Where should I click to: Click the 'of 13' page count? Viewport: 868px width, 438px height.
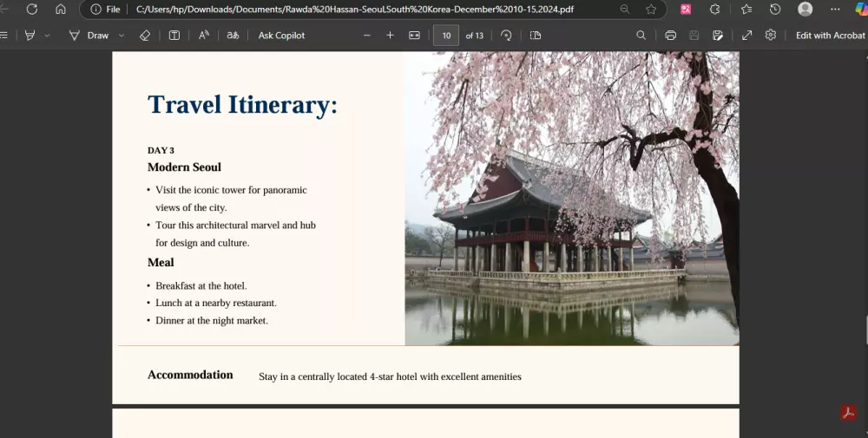475,36
